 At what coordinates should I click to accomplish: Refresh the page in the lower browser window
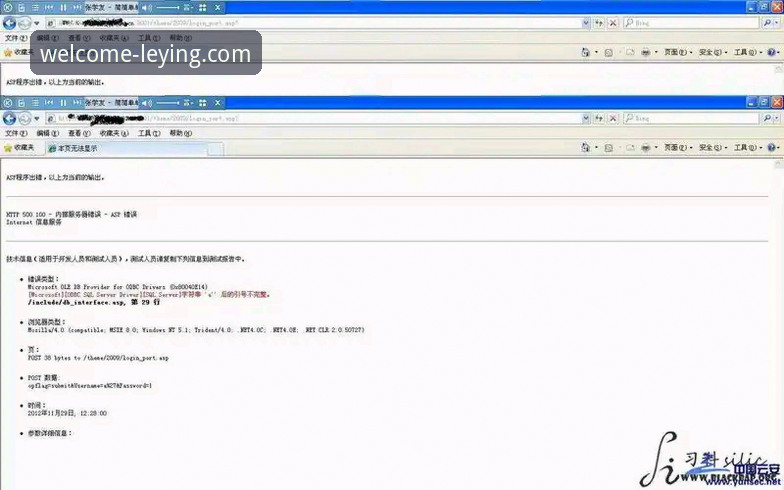click(x=598, y=118)
